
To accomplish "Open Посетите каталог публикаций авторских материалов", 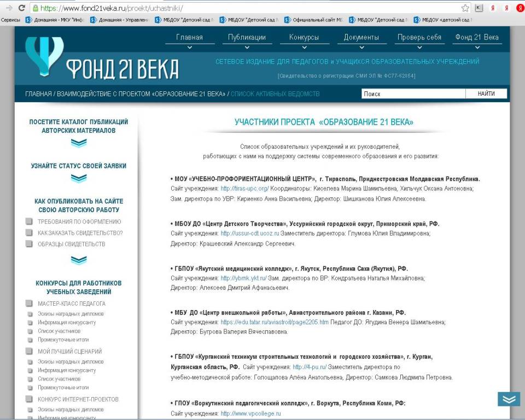I will click(x=79, y=126).
